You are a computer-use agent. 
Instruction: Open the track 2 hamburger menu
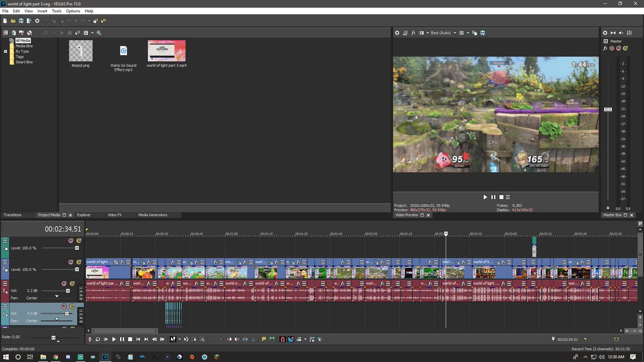coord(5,262)
